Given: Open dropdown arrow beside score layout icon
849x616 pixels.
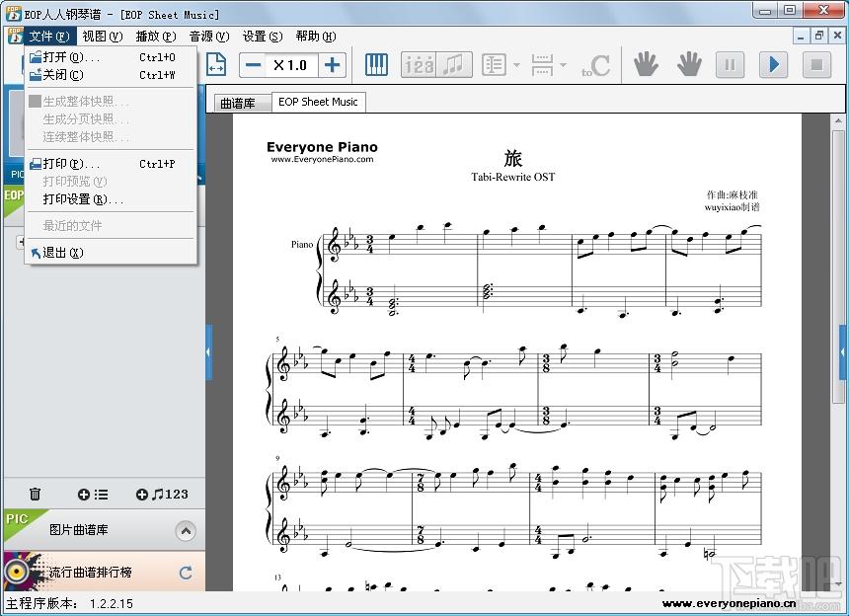Looking at the screenshot, I should point(516,65).
